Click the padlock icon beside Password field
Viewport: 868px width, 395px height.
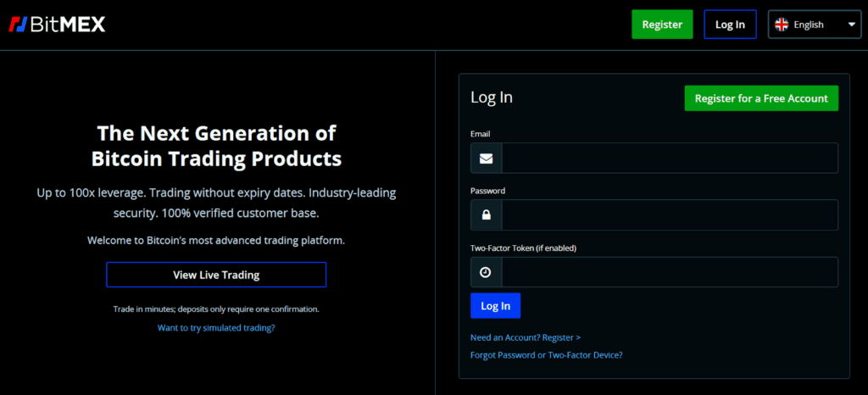coord(486,215)
